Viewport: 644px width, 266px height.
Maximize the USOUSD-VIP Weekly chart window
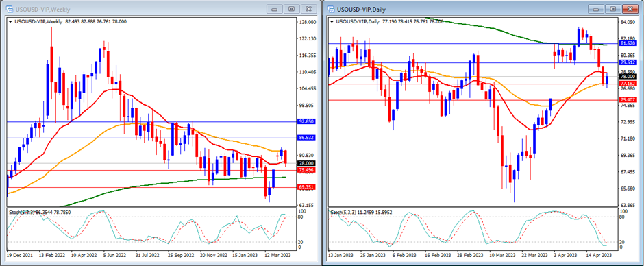pyautogui.click(x=291, y=9)
